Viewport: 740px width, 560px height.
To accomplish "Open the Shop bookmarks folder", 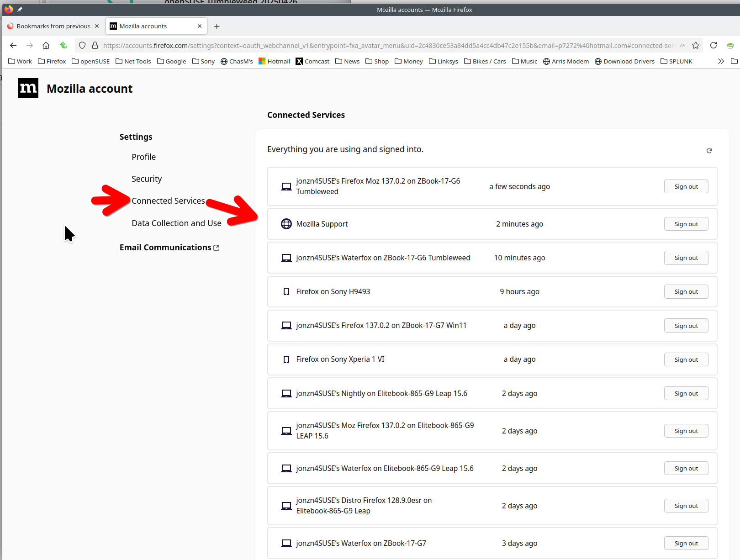I will coord(377,61).
